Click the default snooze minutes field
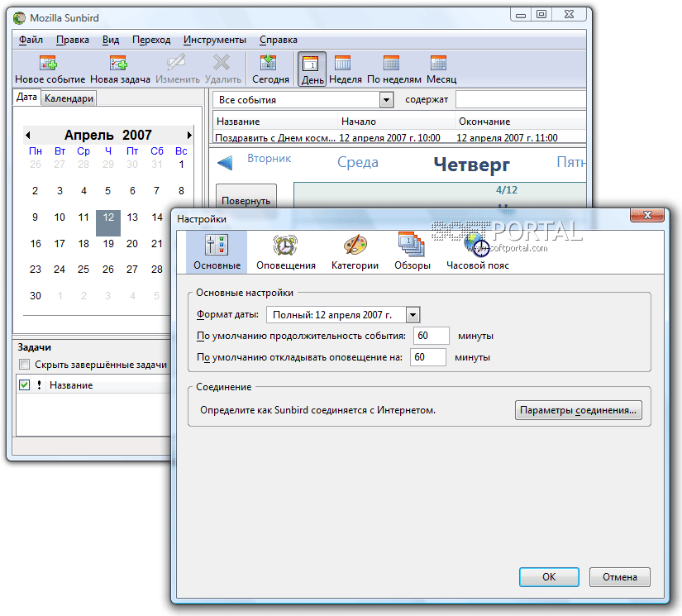 pos(428,357)
